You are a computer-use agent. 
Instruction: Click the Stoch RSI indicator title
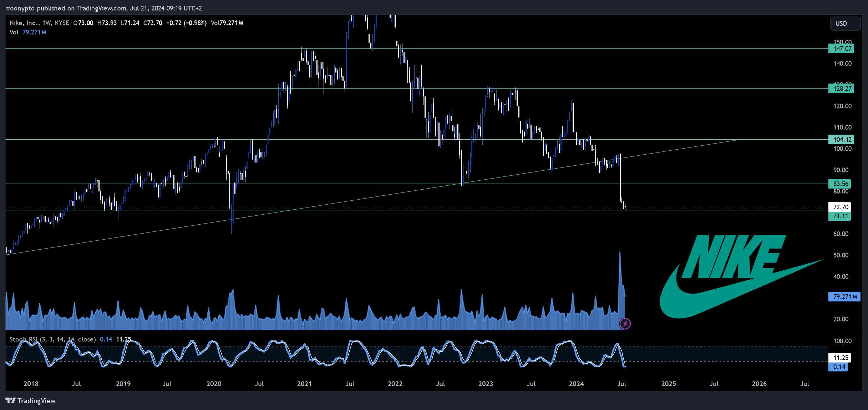[x=52, y=339]
